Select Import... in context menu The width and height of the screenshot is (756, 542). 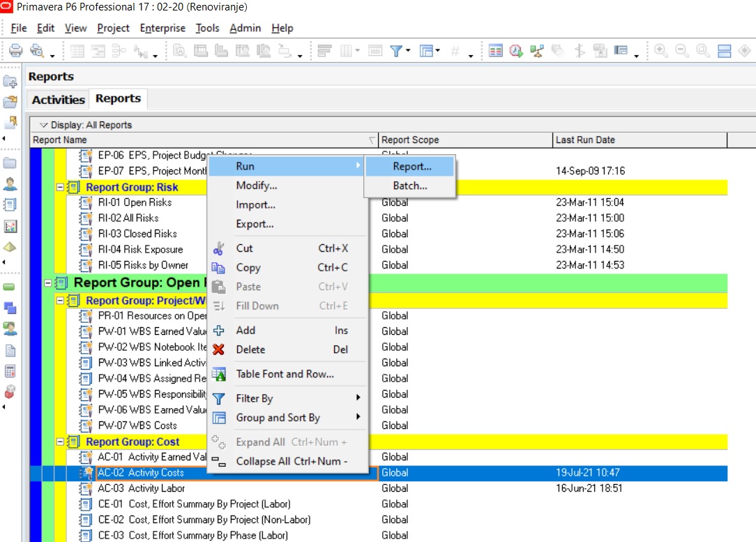[x=288, y=205]
